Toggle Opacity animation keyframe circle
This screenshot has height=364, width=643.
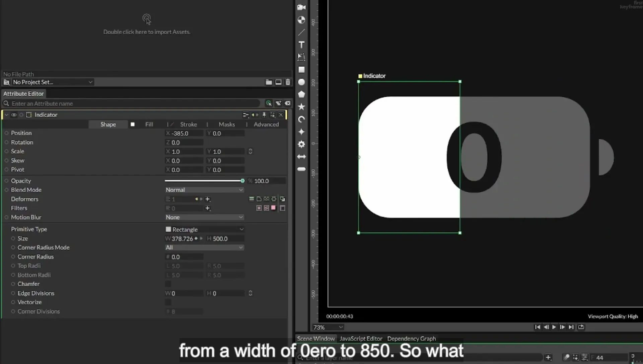click(x=6, y=181)
